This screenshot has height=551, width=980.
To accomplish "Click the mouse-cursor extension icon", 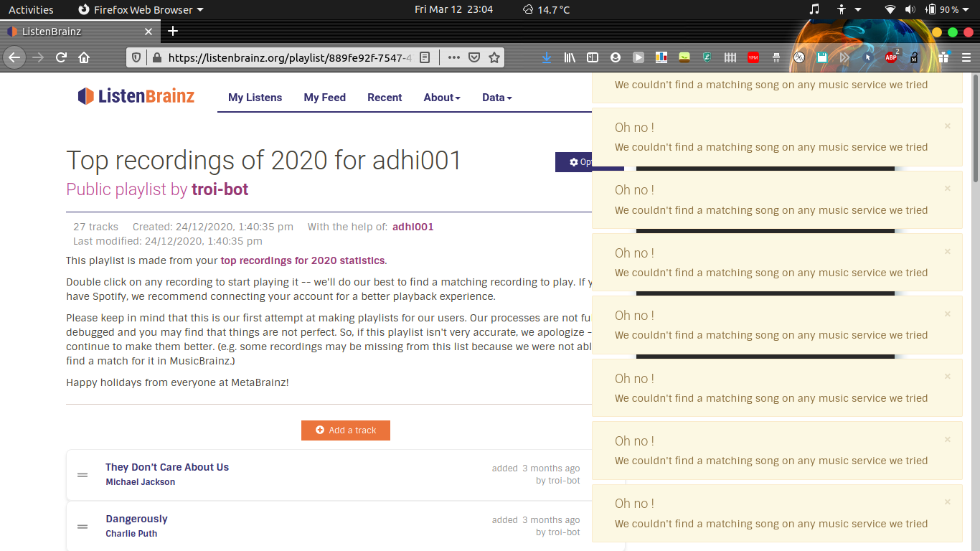I will point(868,57).
